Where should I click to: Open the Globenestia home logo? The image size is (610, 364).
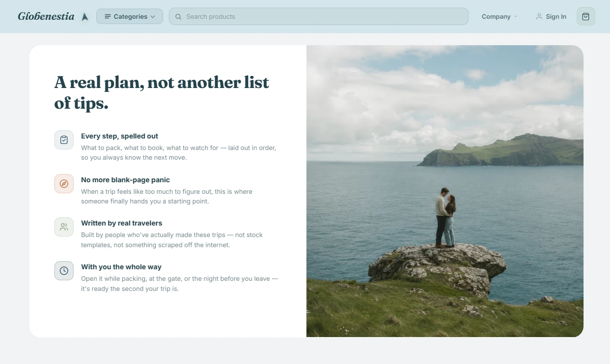coord(46,16)
